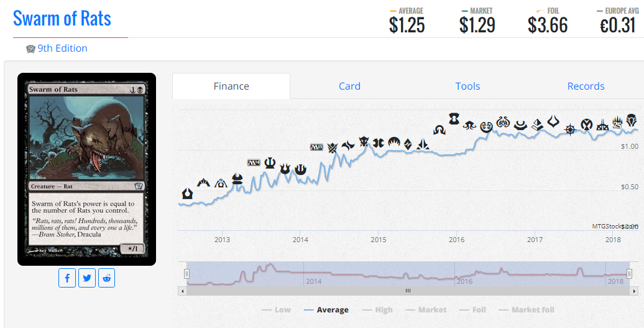Click the 9th Edition set symbol icon

click(30, 49)
